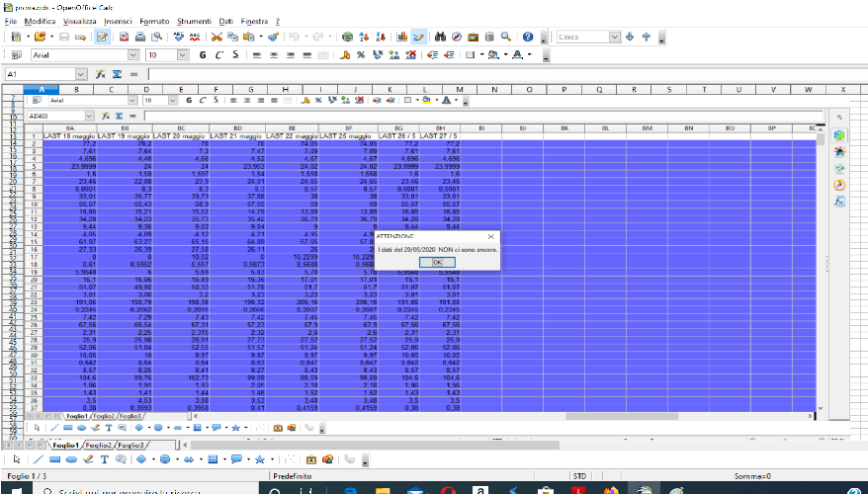The width and height of the screenshot is (868, 494).
Task: Toggle STD selection mode in the status bar
Action: [579, 476]
